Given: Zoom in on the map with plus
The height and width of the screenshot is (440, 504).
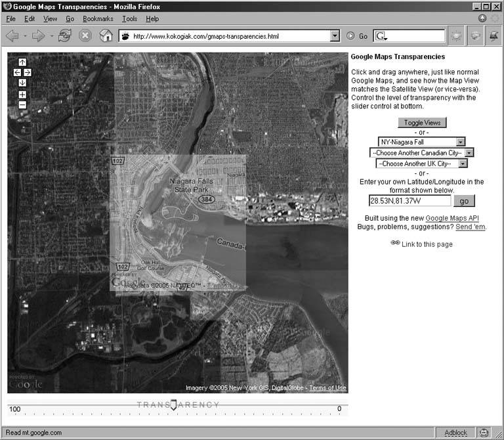Looking at the screenshot, I should click(x=22, y=95).
